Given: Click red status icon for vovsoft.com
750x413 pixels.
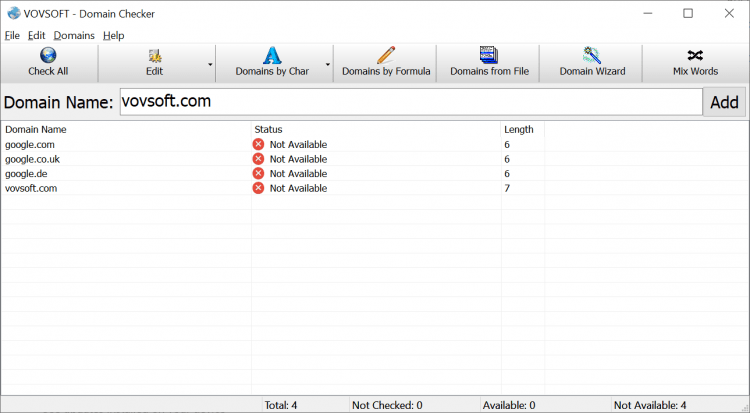Looking at the screenshot, I should point(258,188).
